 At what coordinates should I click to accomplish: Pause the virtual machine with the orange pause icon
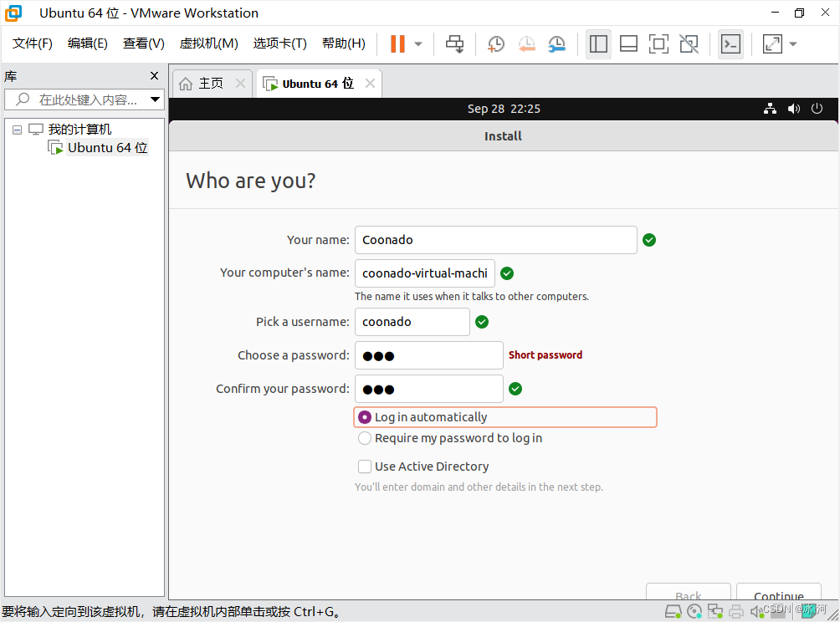coord(397,44)
